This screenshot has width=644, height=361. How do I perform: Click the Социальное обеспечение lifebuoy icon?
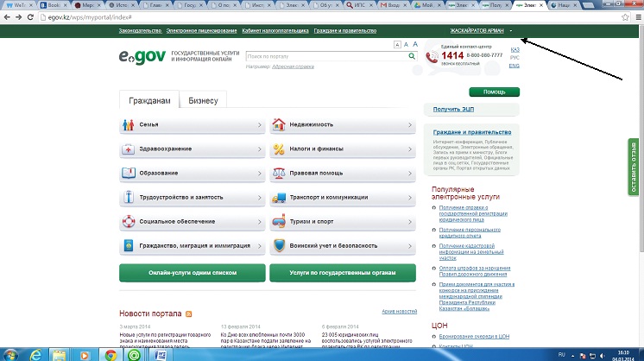pyautogui.click(x=128, y=222)
